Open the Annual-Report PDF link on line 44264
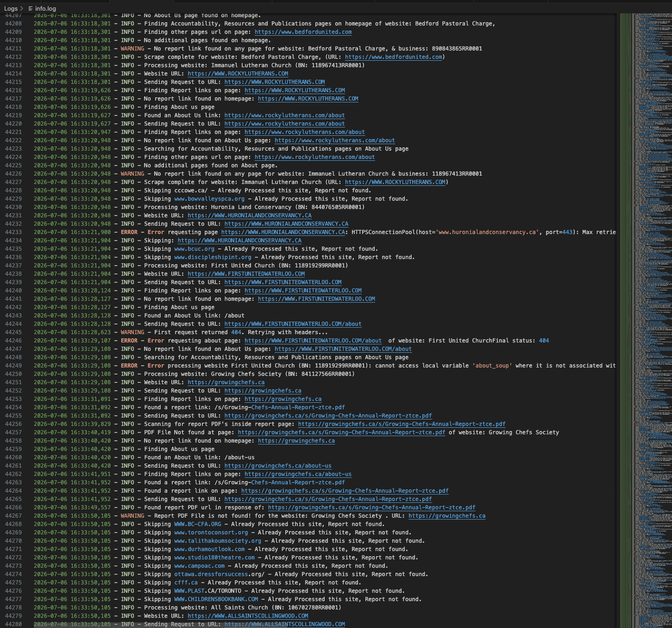This screenshot has height=628, width=672. point(345,491)
